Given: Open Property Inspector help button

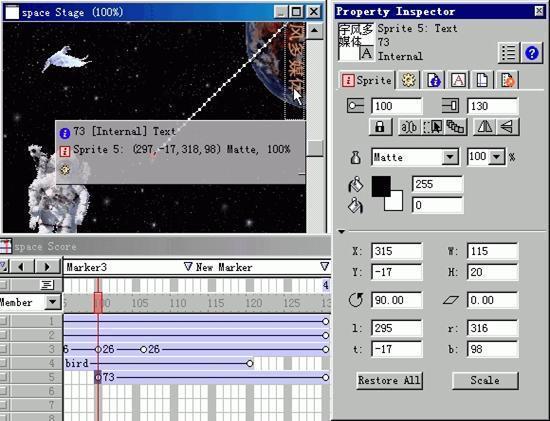Looking at the screenshot, I should click(532, 53).
